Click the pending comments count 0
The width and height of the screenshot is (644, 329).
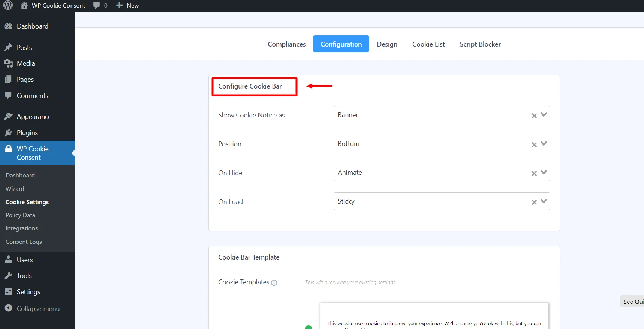(106, 5)
